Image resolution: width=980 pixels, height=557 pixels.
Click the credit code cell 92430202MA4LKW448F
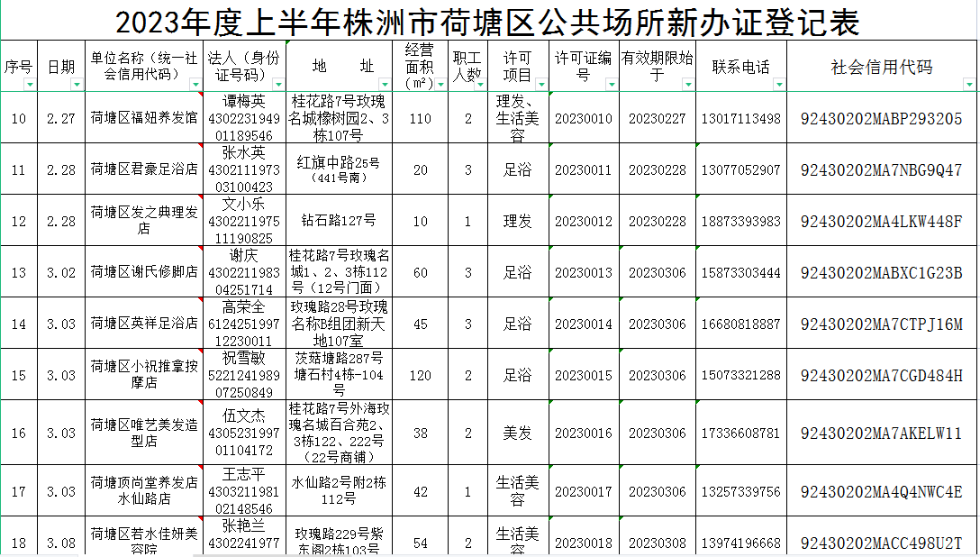coord(881,221)
